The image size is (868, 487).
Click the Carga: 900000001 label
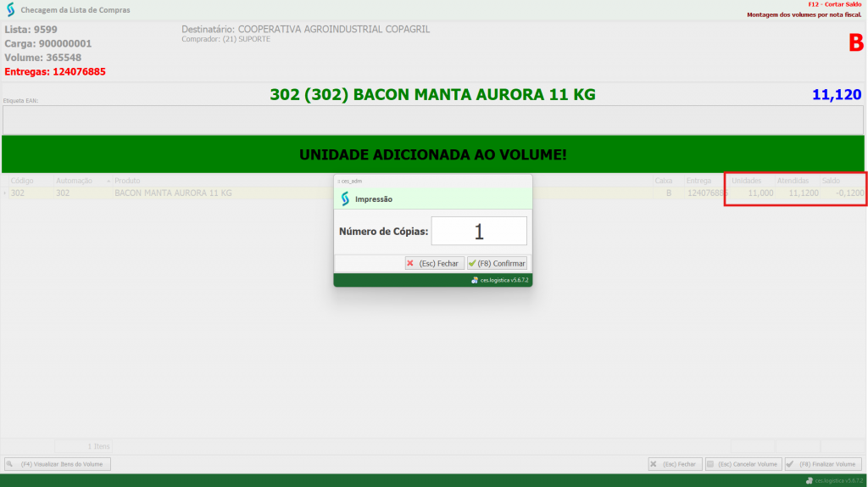[x=48, y=43]
